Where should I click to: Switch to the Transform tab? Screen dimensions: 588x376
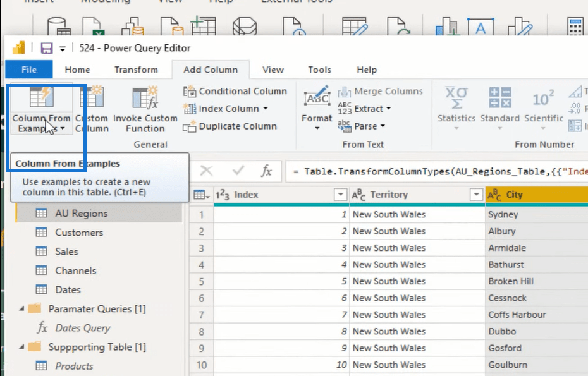point(136,70)
